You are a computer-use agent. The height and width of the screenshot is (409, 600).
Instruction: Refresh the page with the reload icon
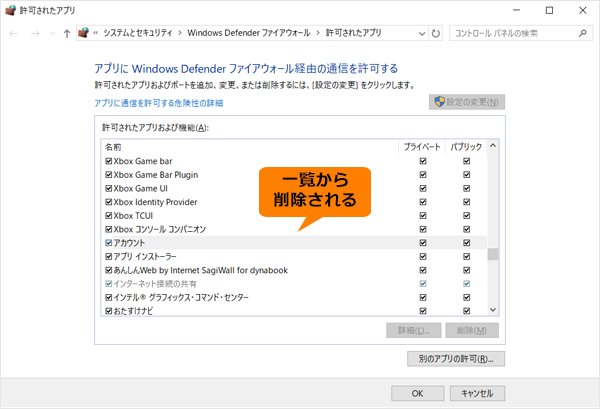click(435, 33)
